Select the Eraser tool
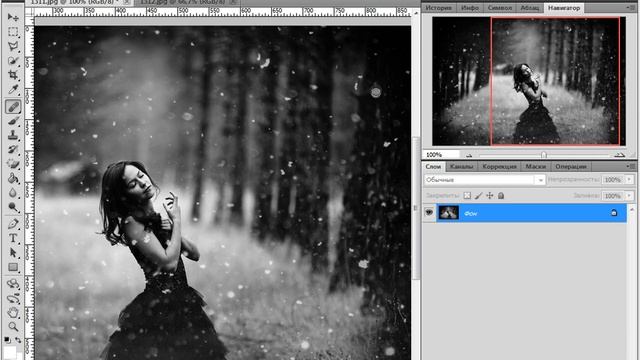The image size is (640, 360). click(13, 164)
